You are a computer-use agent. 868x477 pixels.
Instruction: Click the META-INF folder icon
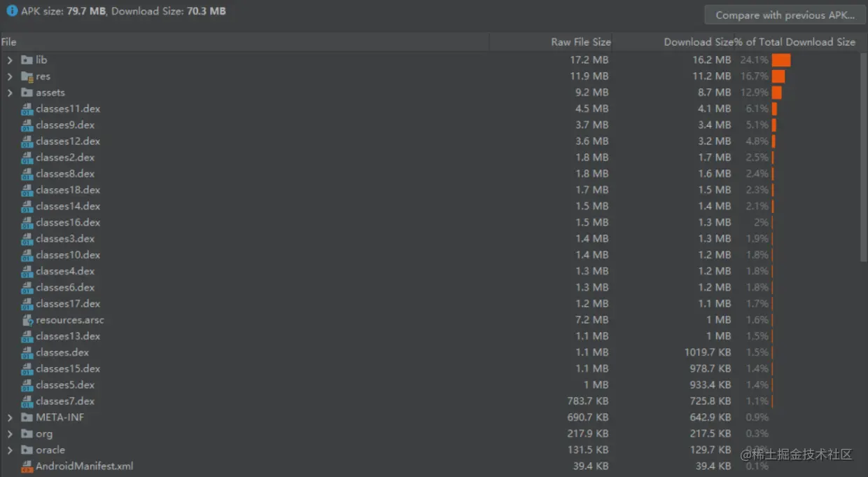coord(27,417)
